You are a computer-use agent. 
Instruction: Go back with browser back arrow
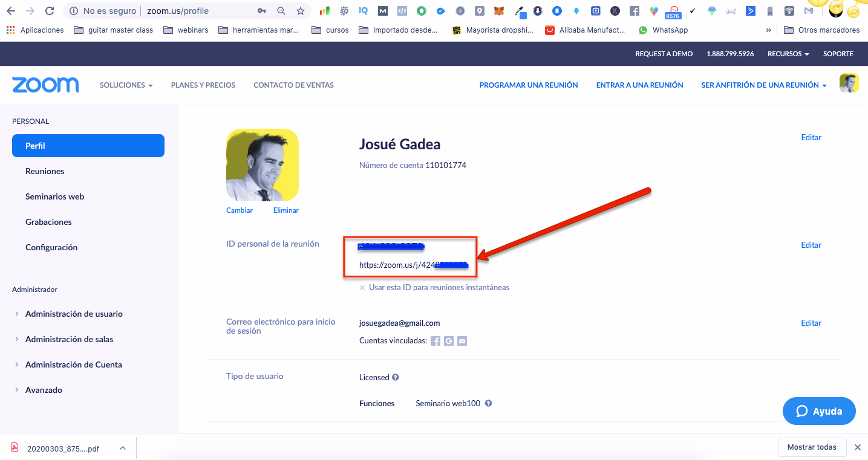tap(11, 11)
